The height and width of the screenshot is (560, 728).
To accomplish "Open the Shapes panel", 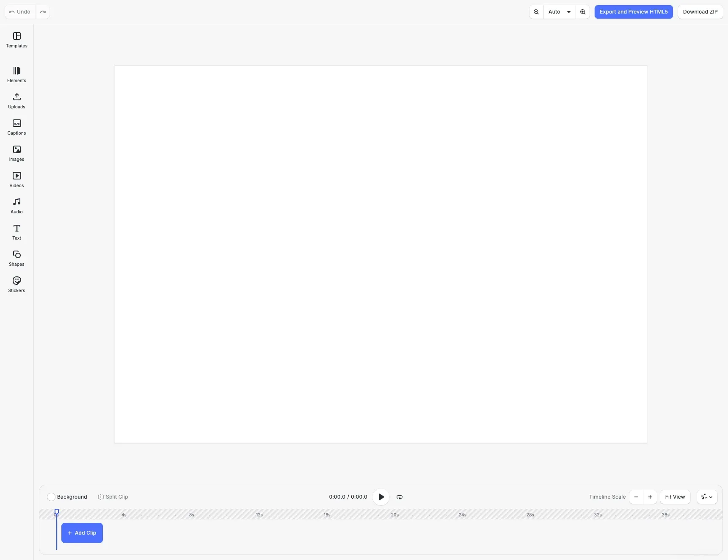I will (17, 258).
